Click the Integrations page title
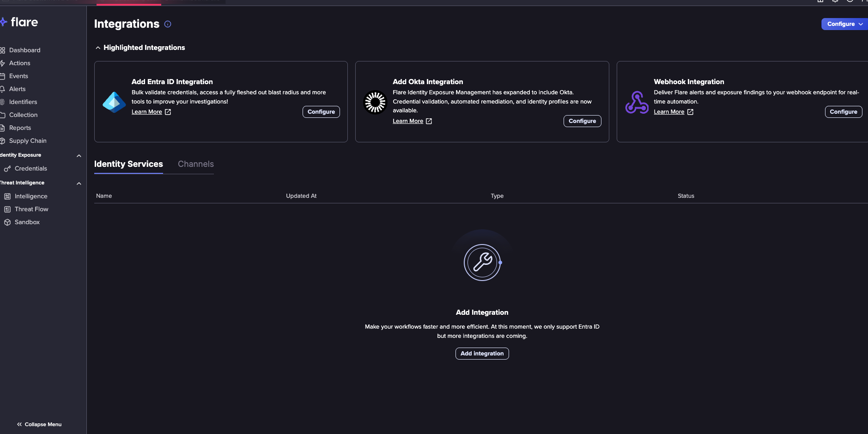The width and height of the screenshot is (868, 434). click(x=127, y=24)
